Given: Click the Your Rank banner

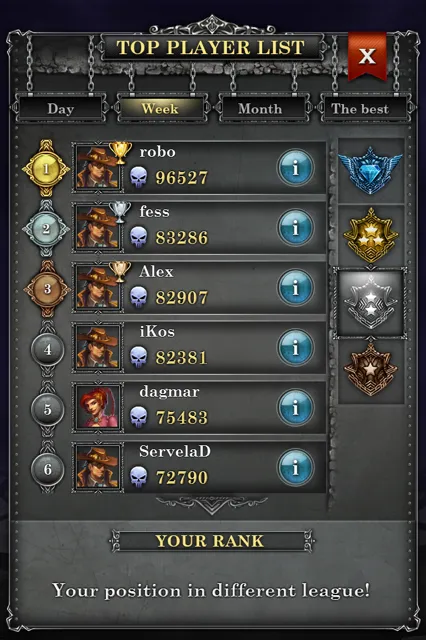Looking at the screenshot, I should coord(211,541).
